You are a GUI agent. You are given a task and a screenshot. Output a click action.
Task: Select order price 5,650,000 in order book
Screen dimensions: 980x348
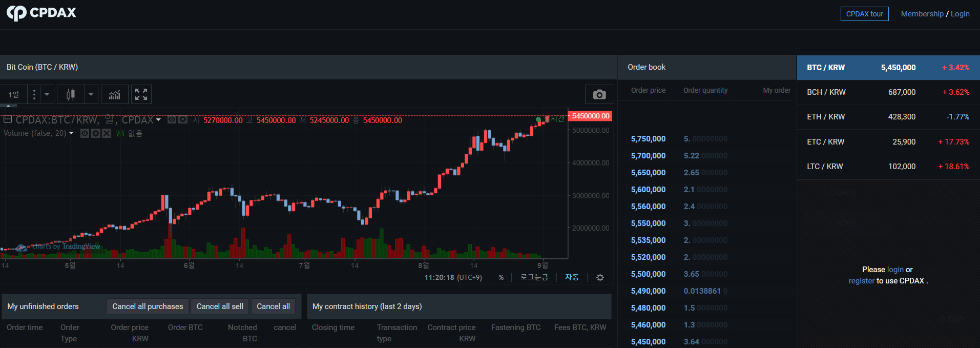[x=648, y=173]
